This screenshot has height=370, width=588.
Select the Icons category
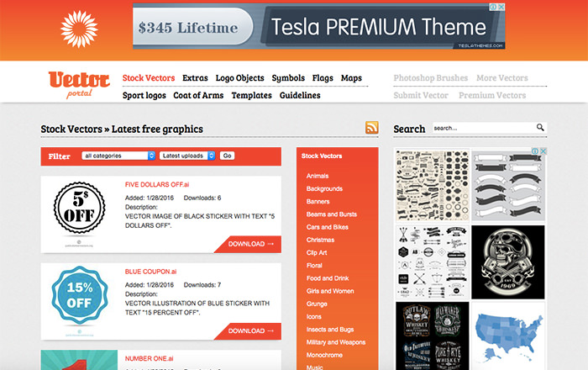[x=314, y=317]
